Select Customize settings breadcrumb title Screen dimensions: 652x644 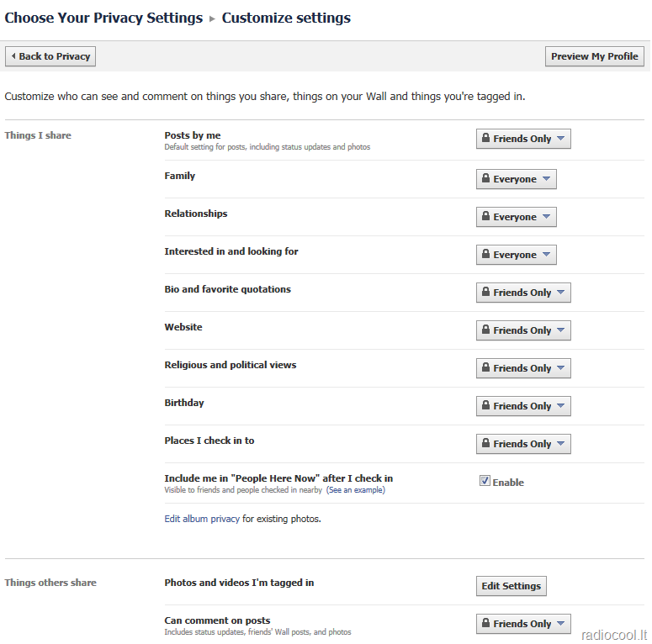286,18
